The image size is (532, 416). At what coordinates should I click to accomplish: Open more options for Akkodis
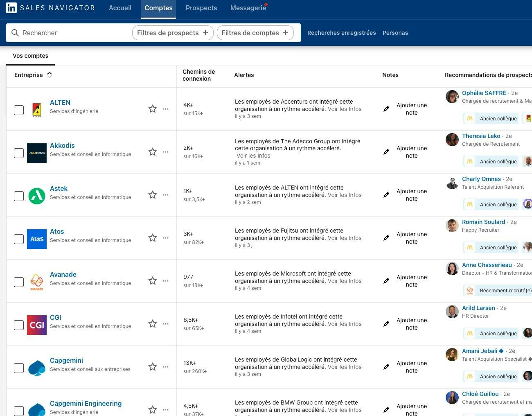(166, 152)
